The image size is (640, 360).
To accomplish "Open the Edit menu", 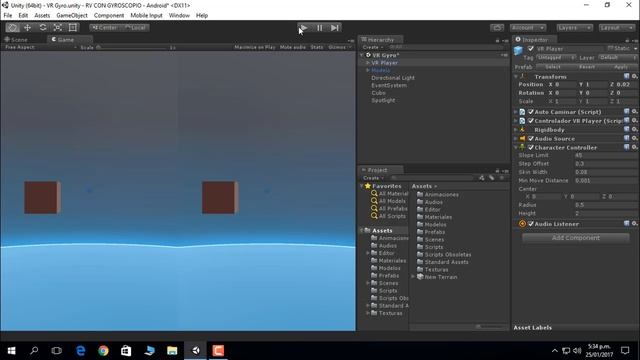I will pos(23,16).
